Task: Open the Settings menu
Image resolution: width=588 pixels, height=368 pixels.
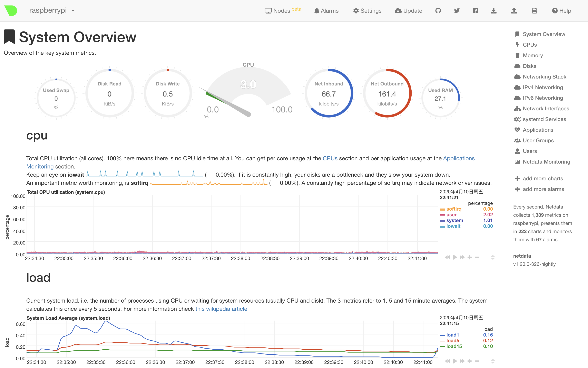Action: click(367, 11)
